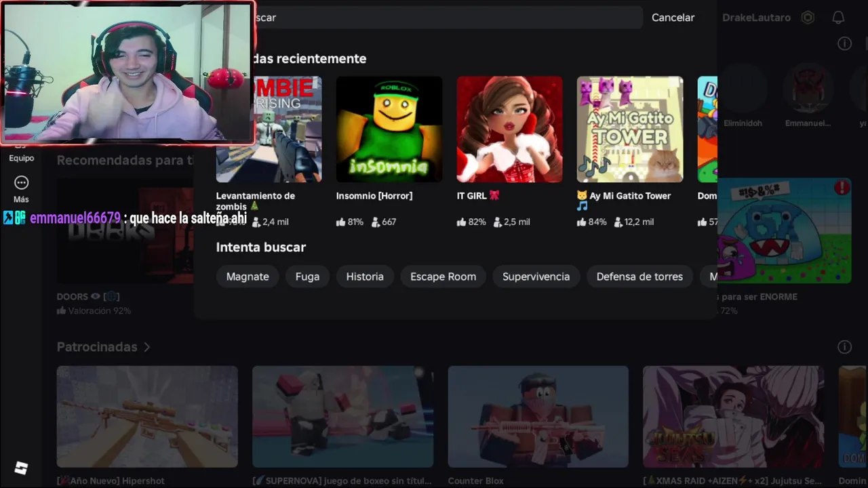The height and width of the screenshot is (488, 868).
Task: Click the IT GIRL title text
Action: (478, 196)
